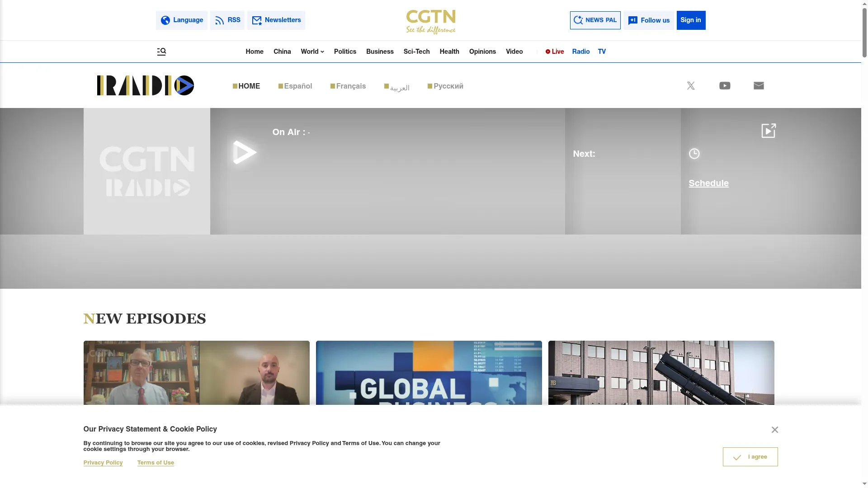The image size is (868, 488).
Task: Click the clock schedule icon
Action: (x=694, y=154)
